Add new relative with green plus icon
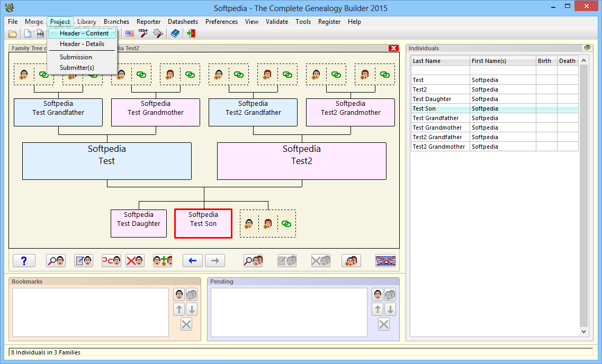The image size is (602, 364). (x=163, y=261)
